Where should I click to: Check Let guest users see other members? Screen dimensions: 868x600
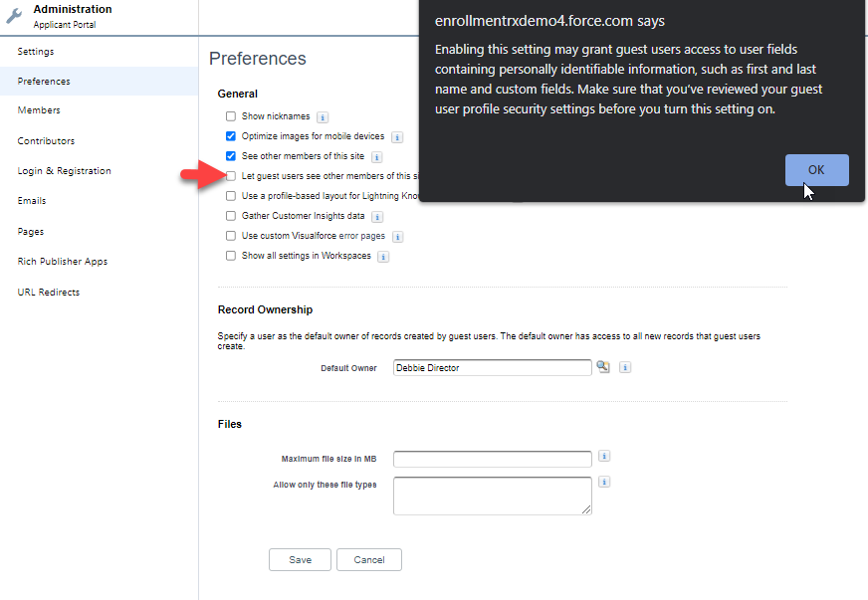point(231,176)
